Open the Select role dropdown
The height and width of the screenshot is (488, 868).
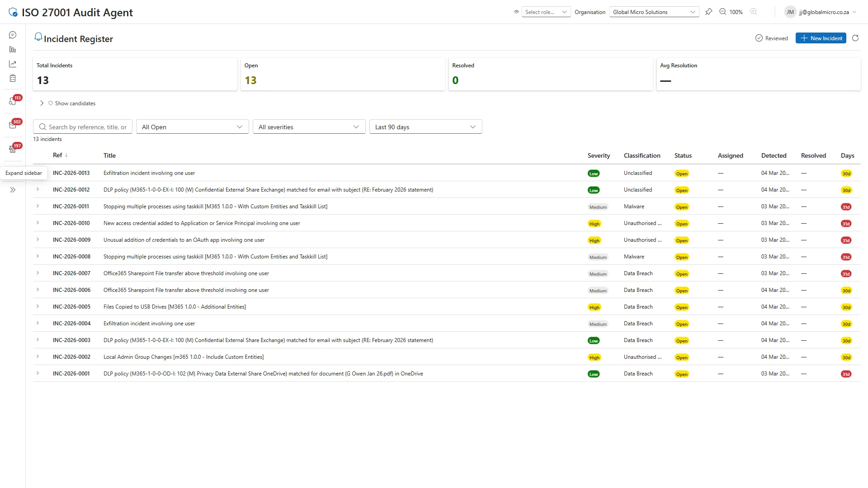546,12
